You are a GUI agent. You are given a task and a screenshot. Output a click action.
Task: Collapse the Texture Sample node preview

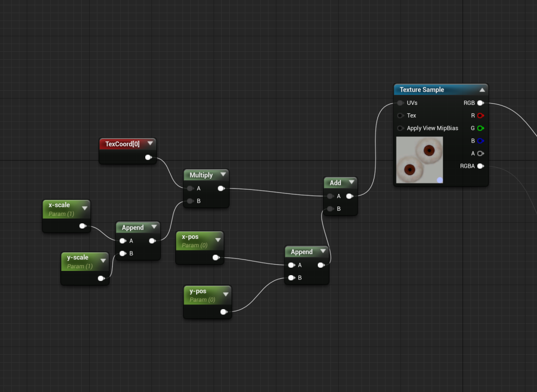pyautogui.click(x=482, y=90)
